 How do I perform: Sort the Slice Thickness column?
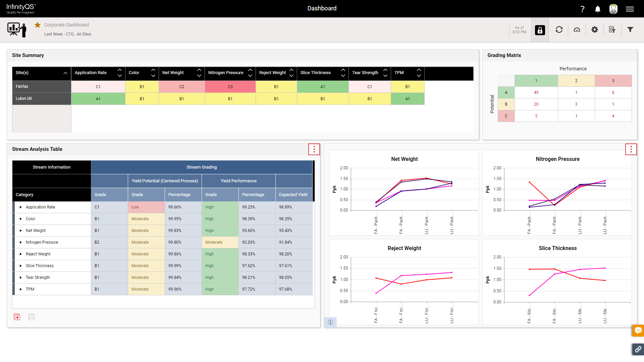[343, 73]
